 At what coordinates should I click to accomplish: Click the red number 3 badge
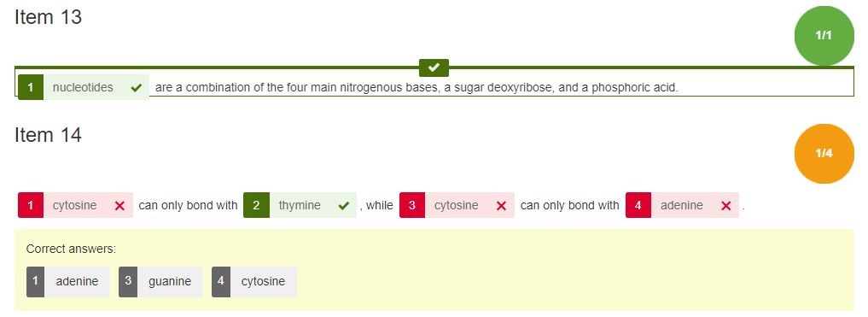(x=412, y=205)
